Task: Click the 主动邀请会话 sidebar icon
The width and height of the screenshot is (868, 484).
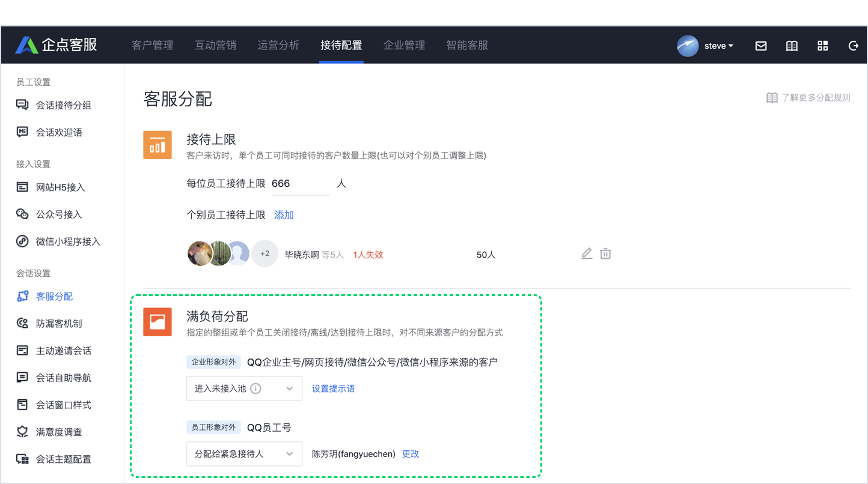Action: point(22,350)
